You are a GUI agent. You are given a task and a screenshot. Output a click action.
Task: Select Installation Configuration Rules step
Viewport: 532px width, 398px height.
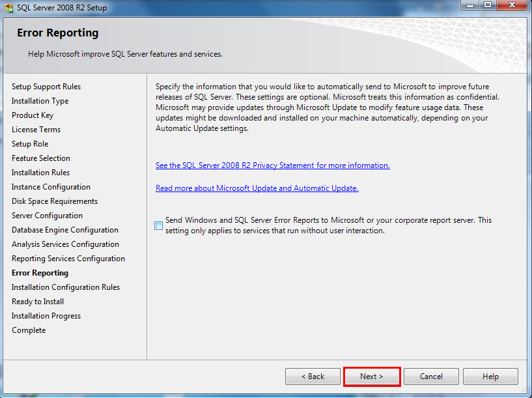pyautogui.click(x=66, y=287)
